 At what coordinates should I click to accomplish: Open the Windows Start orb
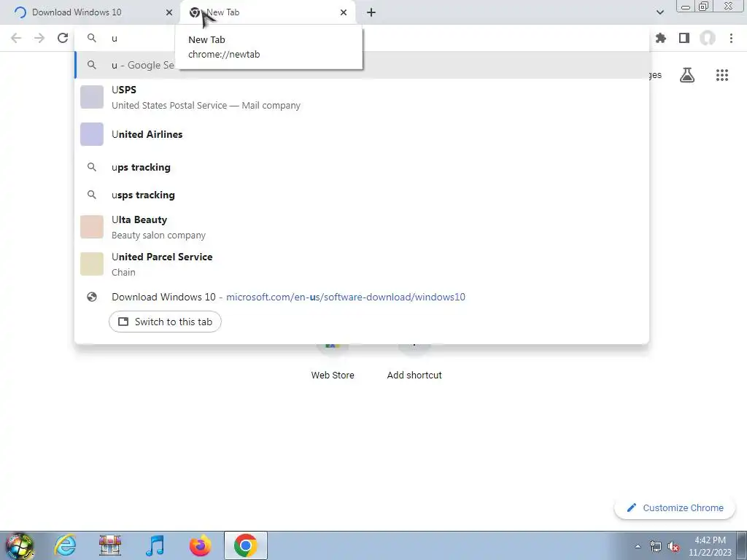click(x=20, y=545)
